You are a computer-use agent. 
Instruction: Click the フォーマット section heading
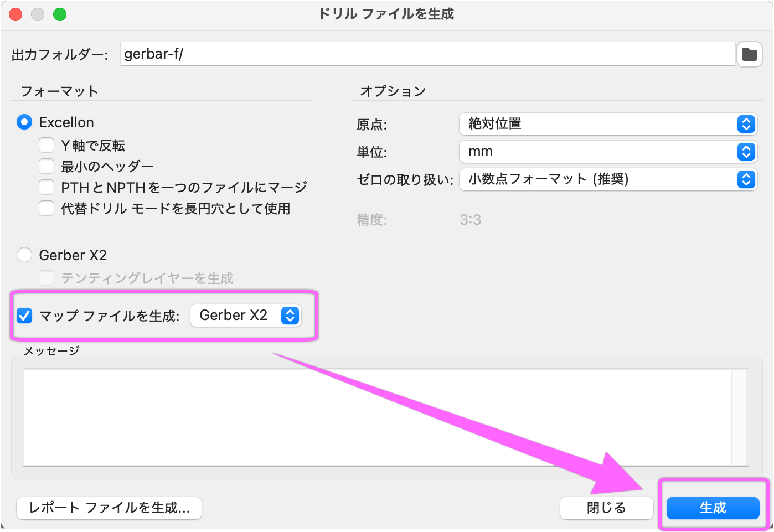(59, 91)
